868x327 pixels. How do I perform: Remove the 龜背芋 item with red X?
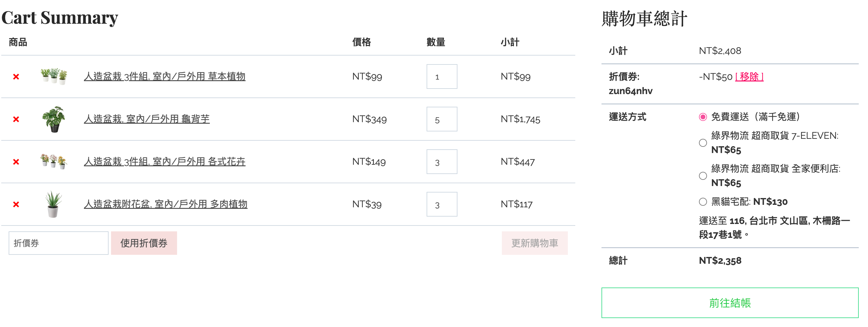pos(16,119)
